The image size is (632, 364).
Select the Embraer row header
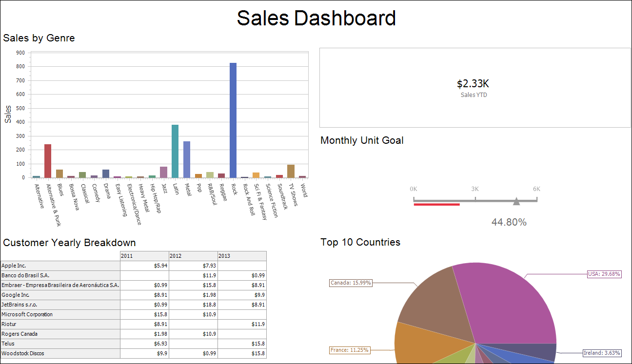[60, 285]
